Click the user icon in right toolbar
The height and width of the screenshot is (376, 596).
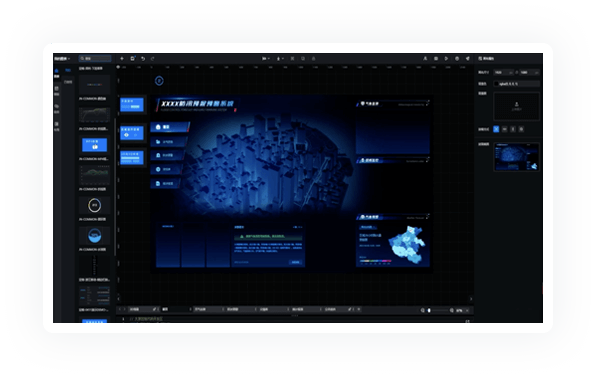pyautogui.click(x=425, y=59)
